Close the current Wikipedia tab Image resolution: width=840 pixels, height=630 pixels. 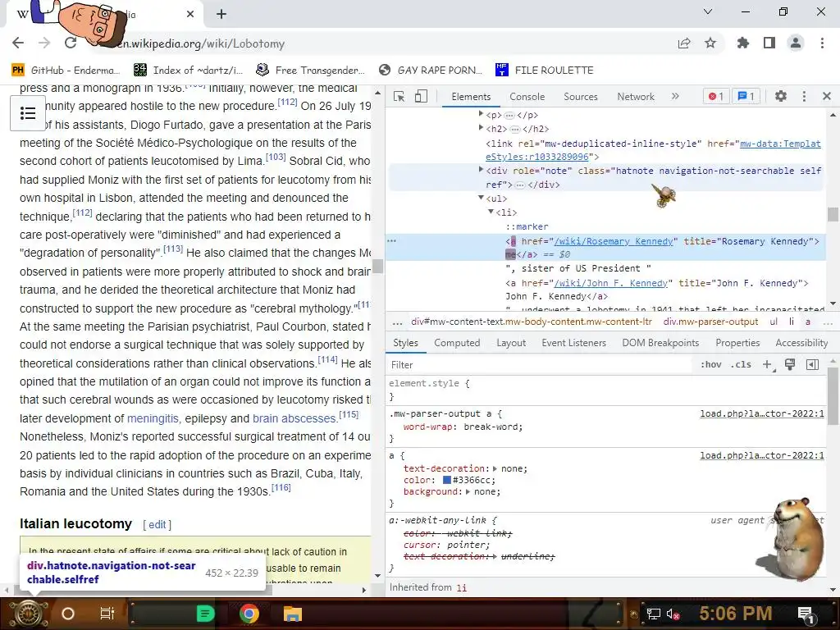[190, 15]
